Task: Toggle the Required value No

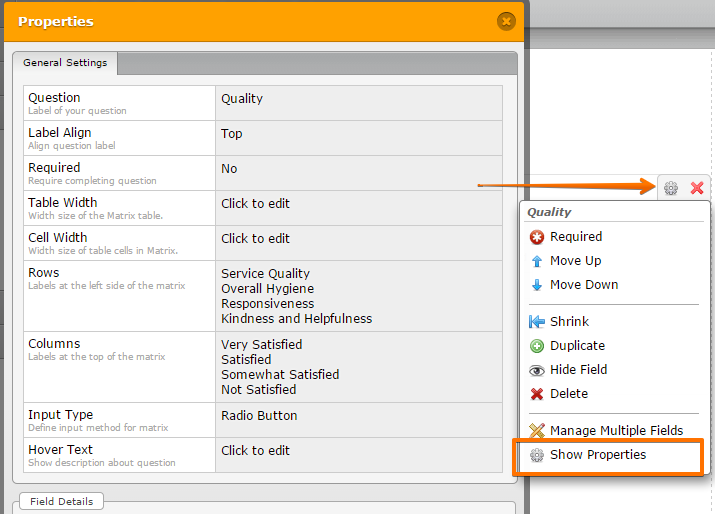Action: click(229, 169)
